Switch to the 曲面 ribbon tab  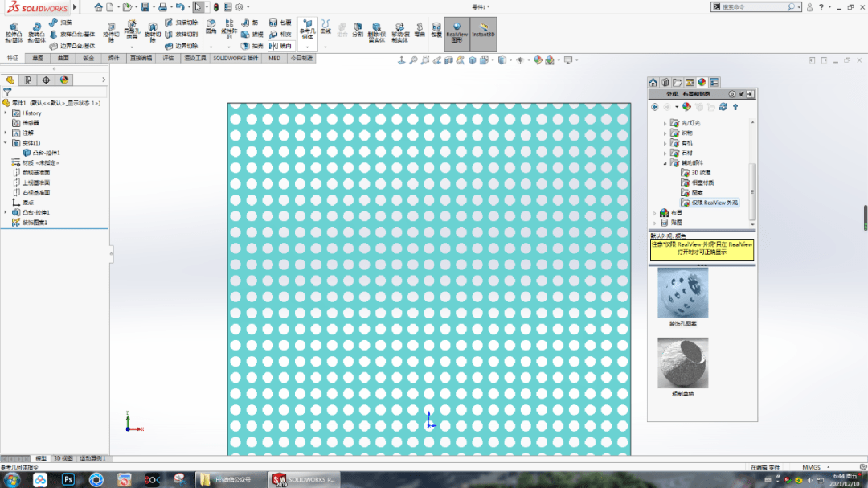[x=63, y=58]
